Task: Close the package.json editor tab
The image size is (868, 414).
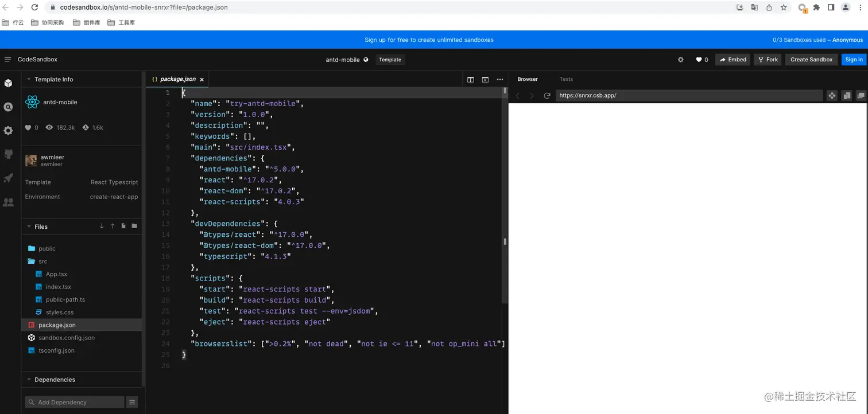Action: pos(202,80)
